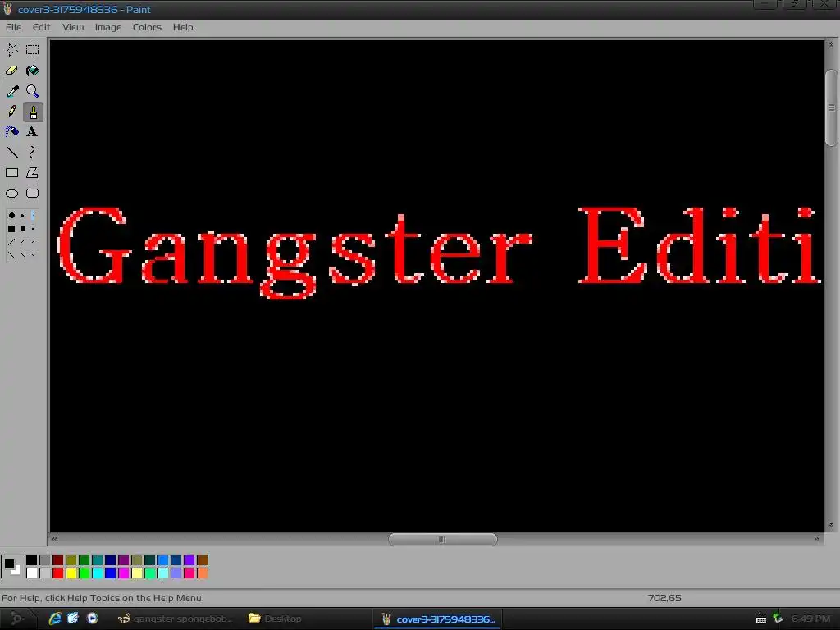Click the vertical scrollbar down arrow

[x=832, y=525]
